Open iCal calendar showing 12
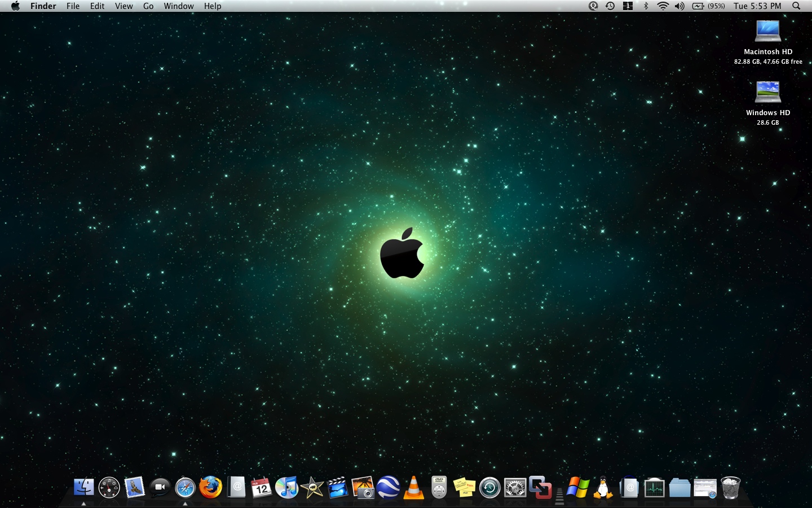The width and height of the screenshot is (812, 508). pyautogui.click(x=262, y=488)
